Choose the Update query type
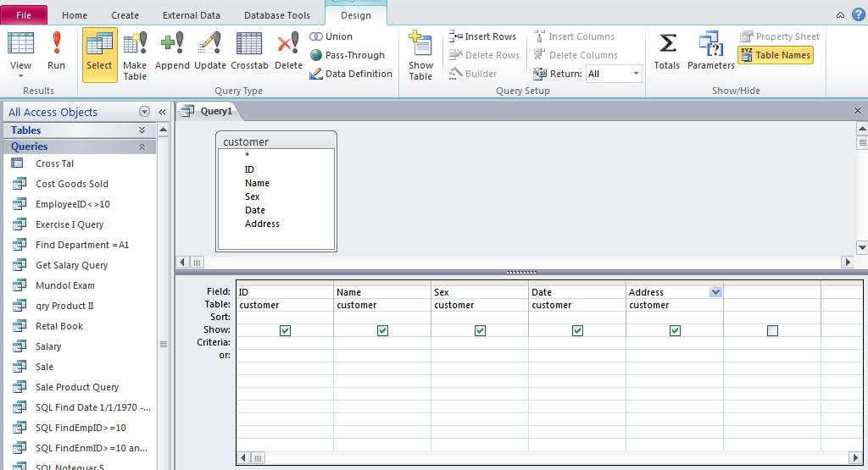 210,51
